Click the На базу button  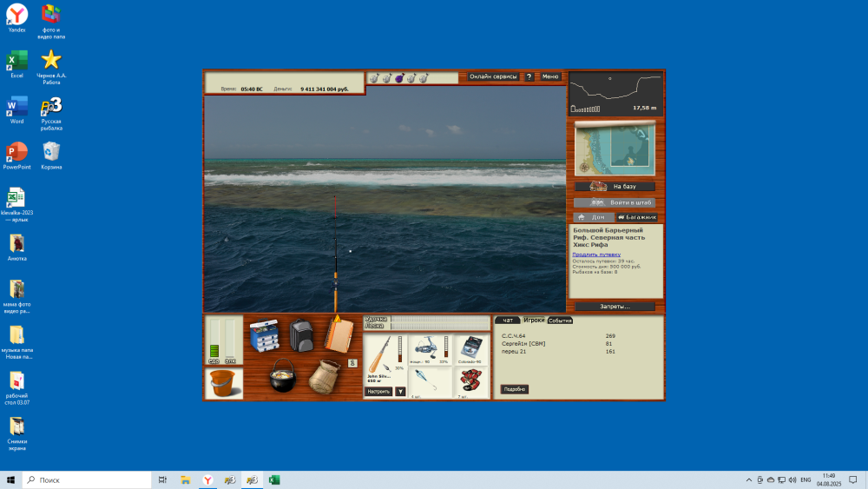click(x=615, y=187)
